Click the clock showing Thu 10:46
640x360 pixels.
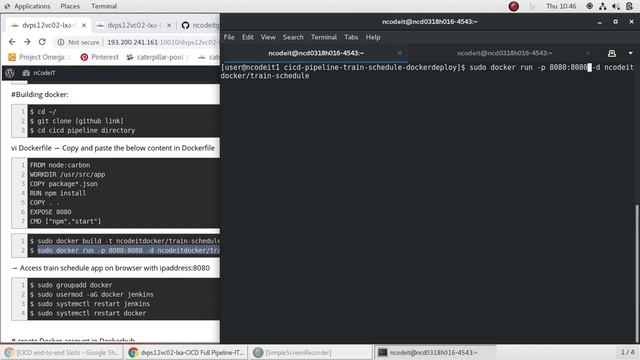(x=561, y=6)
